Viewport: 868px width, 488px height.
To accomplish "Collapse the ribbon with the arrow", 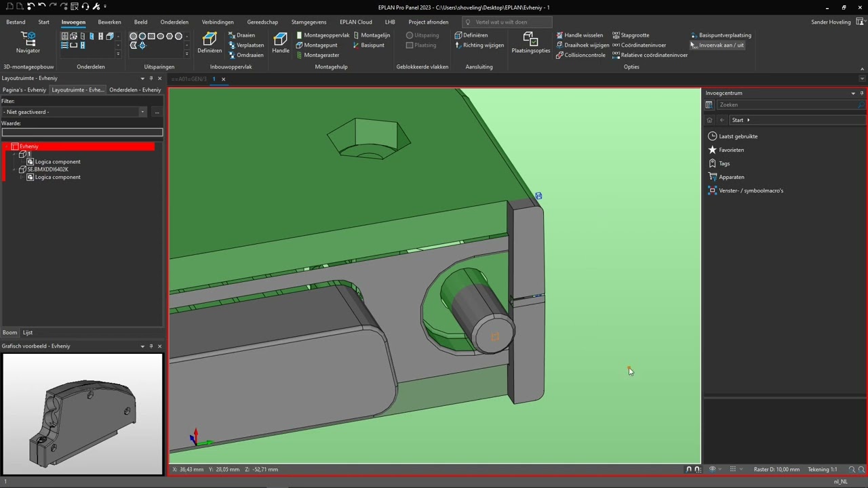I will click(x=863, y=68).
